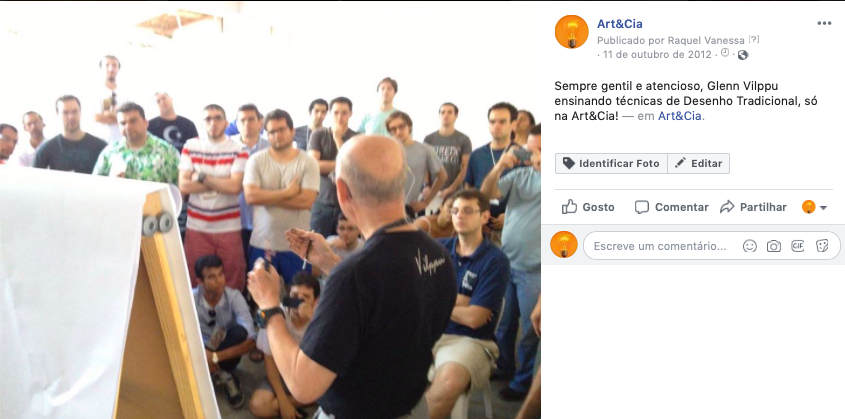Click the Editar button
This screenshot has width=845, height=419.
pyautogui.click(x=698, y=163)
